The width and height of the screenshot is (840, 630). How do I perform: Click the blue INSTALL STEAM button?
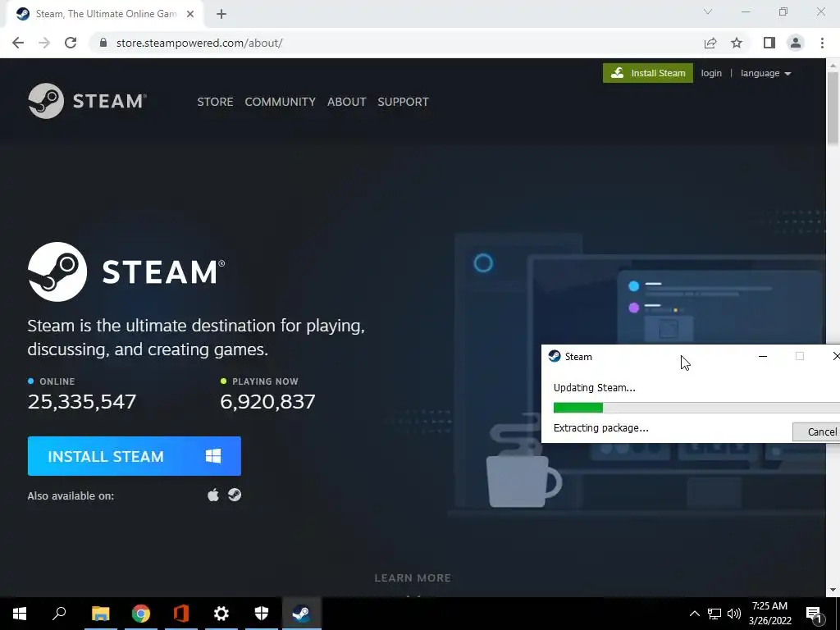135,456
